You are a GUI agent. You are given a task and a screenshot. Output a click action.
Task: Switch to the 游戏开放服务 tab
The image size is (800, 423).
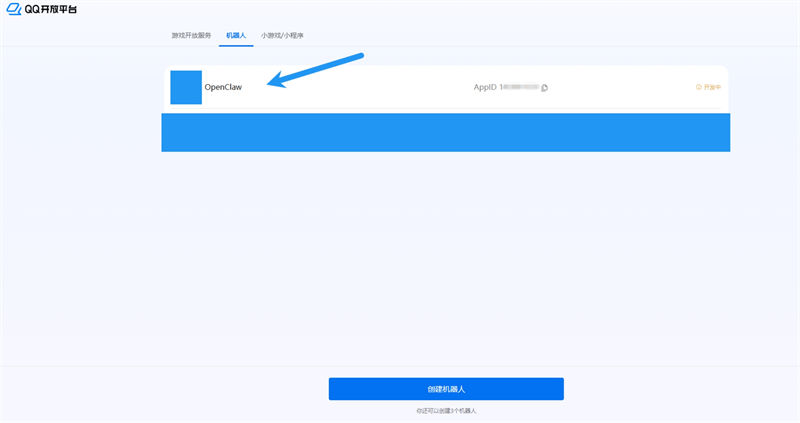pyautogui.click(x=191, y=35)
